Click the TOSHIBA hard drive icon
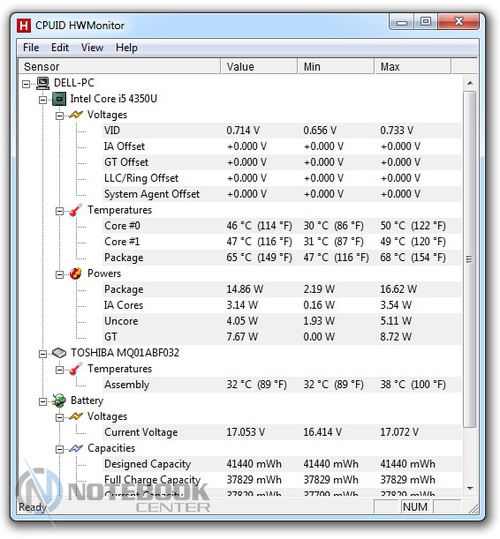This screenshot has width=500, height=539. pos(59,353)
